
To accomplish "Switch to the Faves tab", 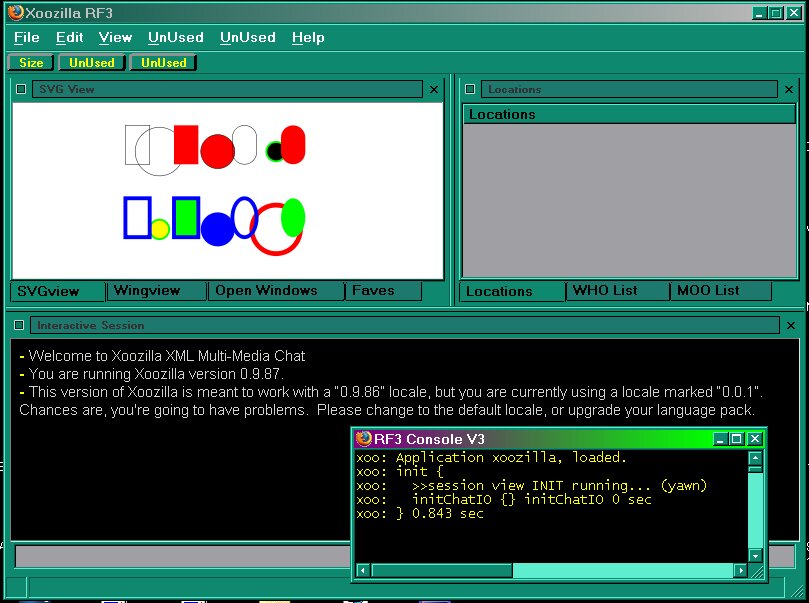I will pos(383,291).
